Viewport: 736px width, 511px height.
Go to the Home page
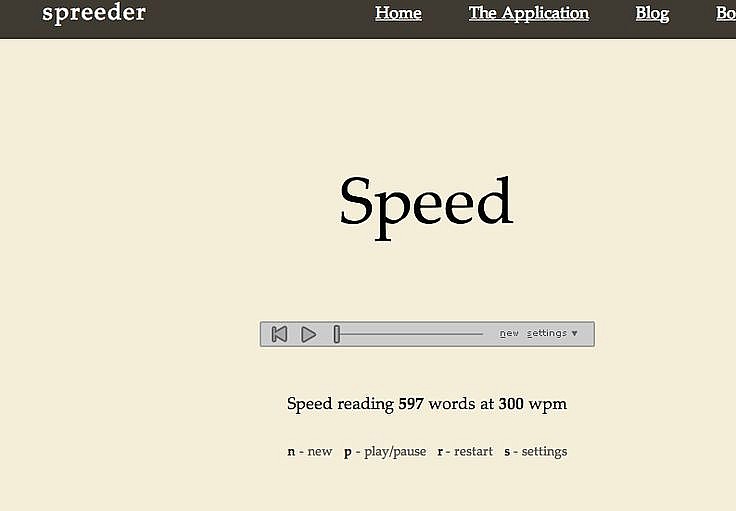(x=398, y=13)
